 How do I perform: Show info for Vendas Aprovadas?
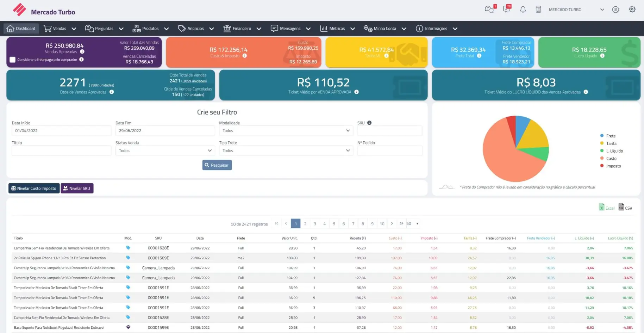(x=82, y=52)
